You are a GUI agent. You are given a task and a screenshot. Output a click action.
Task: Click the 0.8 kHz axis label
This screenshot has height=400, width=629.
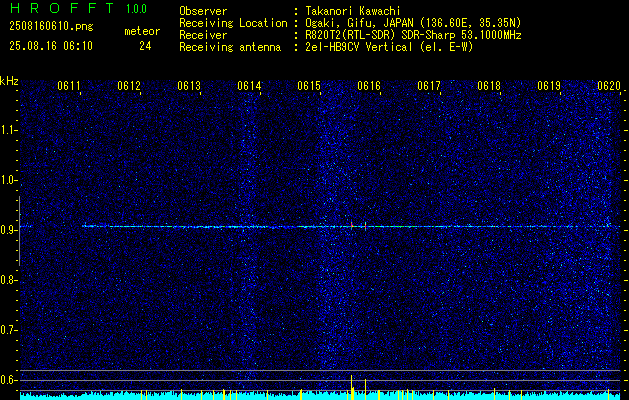[9, 280]
